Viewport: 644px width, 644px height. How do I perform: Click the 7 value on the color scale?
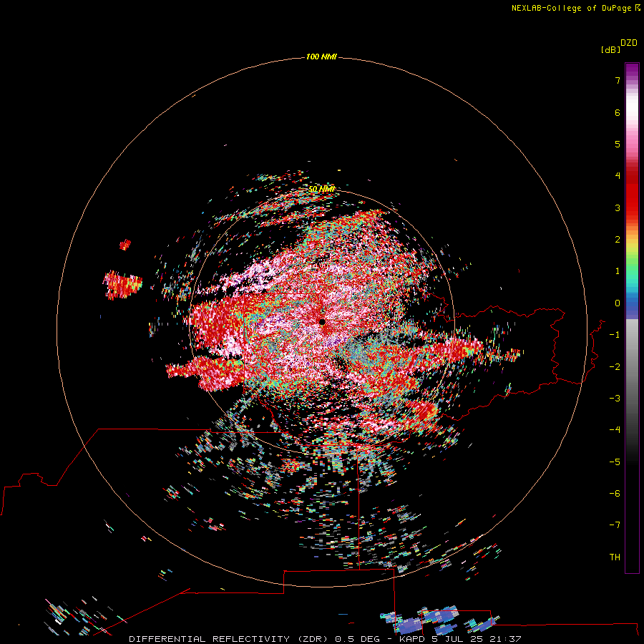(x=618, y=80)
